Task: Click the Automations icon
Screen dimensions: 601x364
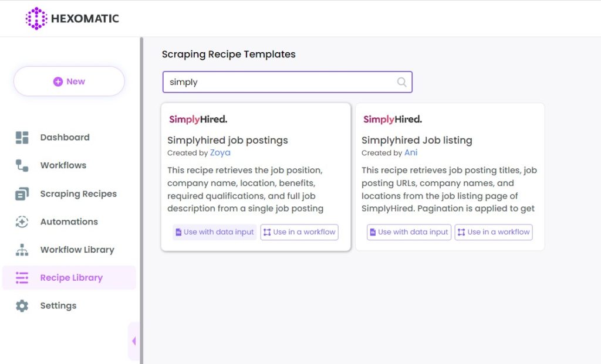Action: 22,222
